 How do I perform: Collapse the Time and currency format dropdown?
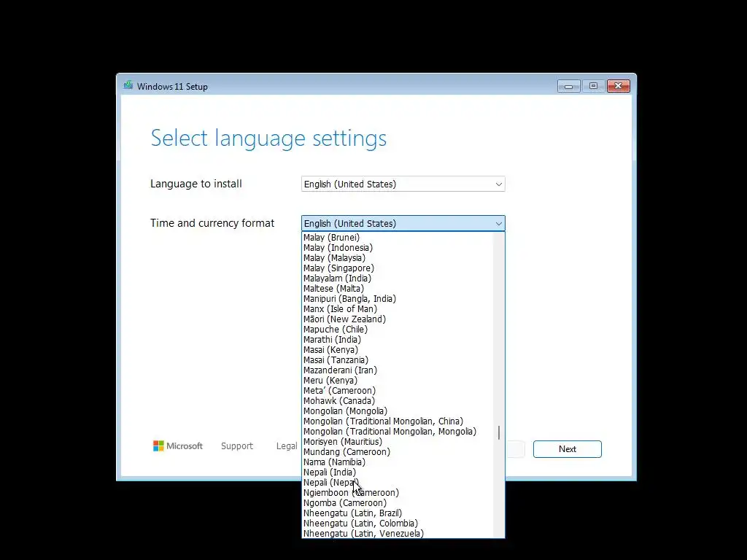tap(403, 223)
